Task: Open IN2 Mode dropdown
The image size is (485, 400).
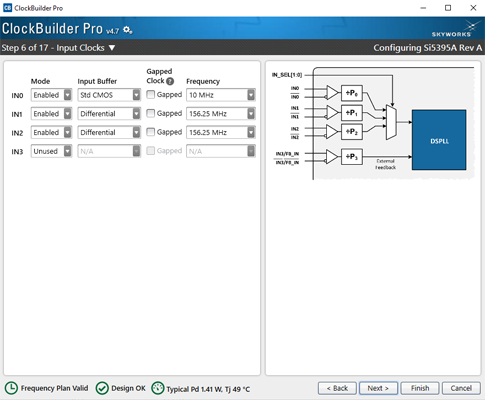Action: click(x=51, y=132)
